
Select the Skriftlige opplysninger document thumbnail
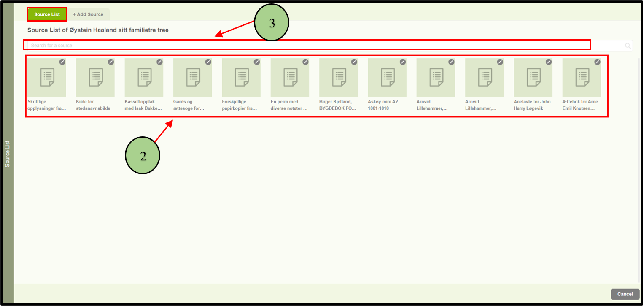tap(47, 78)
